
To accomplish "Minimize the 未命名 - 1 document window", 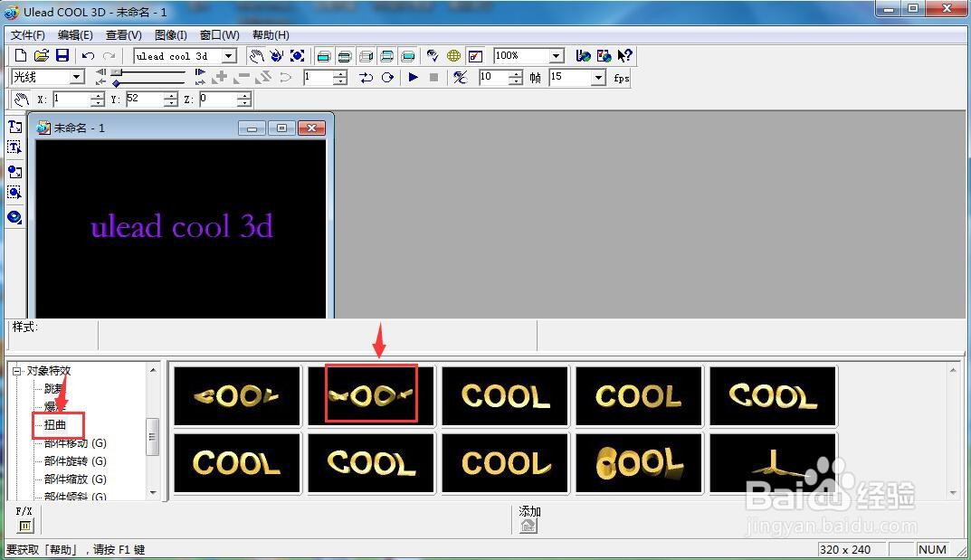I will click(x=252, y=128).
